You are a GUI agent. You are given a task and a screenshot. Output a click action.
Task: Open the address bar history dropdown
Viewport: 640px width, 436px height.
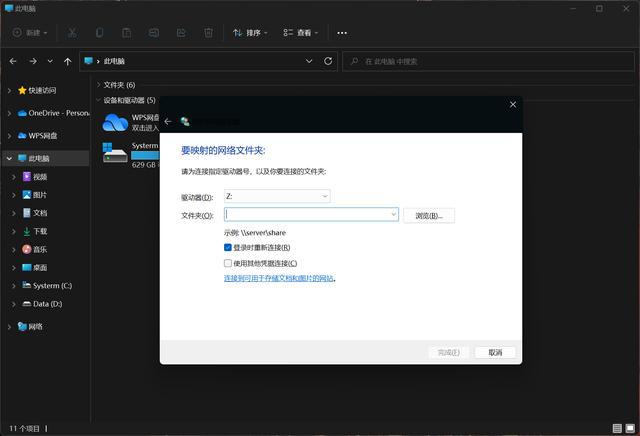(309, 61)
